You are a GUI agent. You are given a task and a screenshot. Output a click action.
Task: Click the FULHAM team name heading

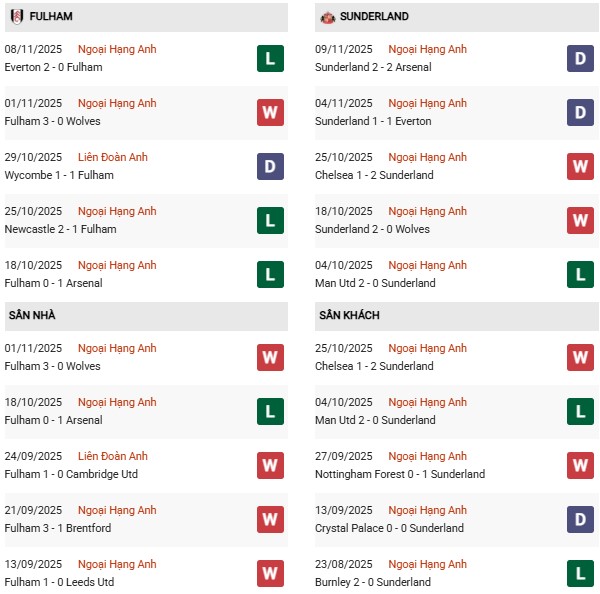(x=51, y=17)
